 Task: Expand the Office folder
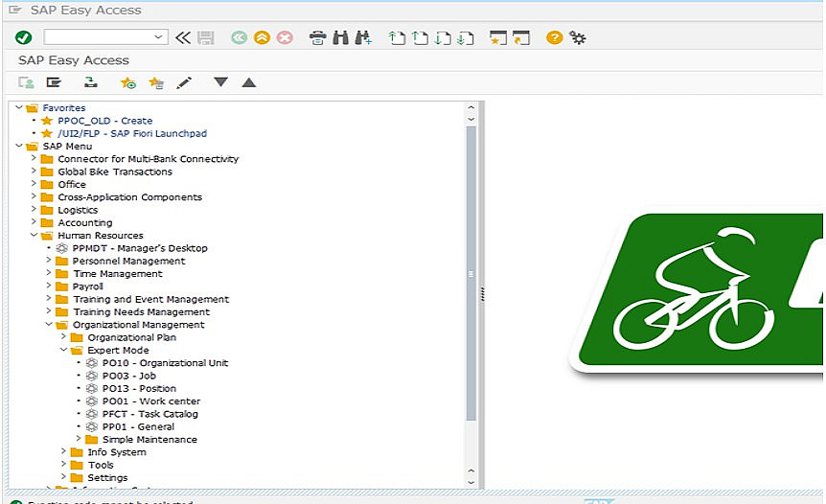coord(34,184)
